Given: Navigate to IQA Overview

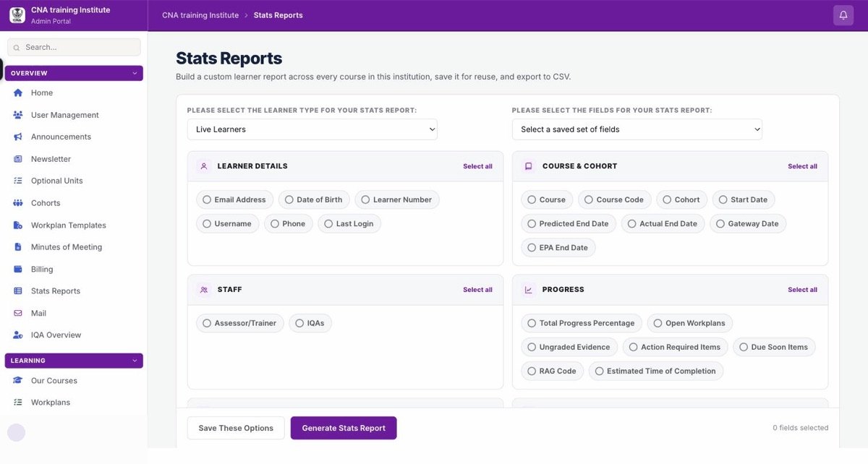Looking at the screenshot, I should [x=56, y=335].
